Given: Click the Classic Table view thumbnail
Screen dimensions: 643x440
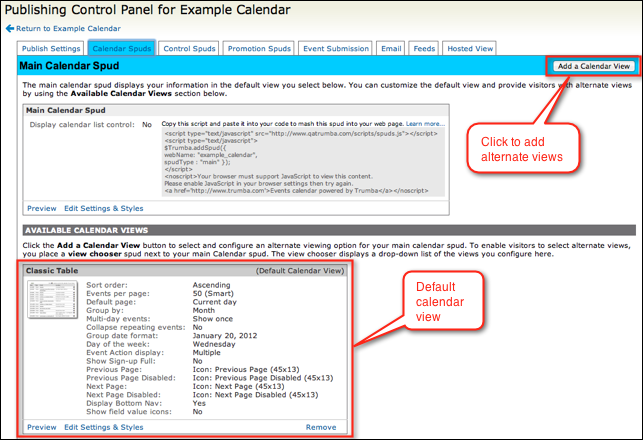Looking at the screenshot, I should (x=52, y=300).
